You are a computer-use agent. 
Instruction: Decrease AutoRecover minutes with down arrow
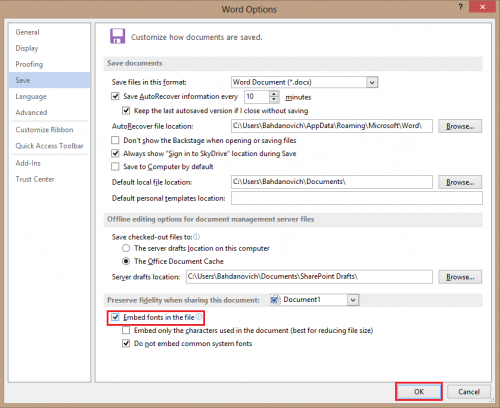pos(274,99)
